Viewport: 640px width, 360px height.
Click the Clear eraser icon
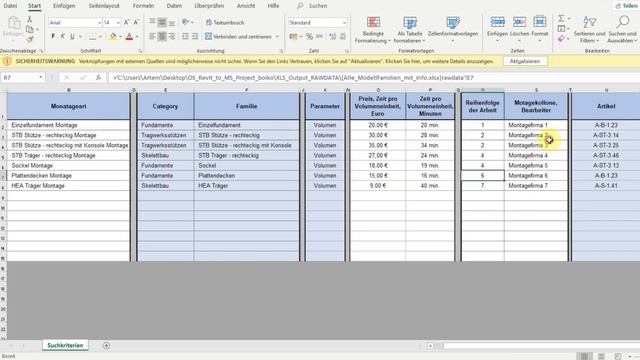pyautogui.click(x=562, y=39)
